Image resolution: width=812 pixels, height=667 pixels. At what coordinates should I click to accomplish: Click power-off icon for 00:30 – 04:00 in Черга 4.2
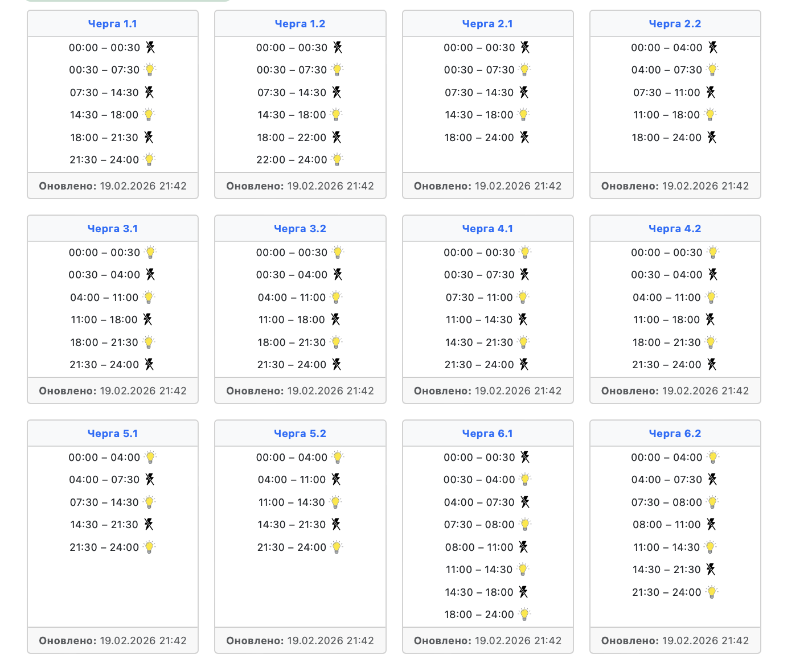tap(713, 275)
